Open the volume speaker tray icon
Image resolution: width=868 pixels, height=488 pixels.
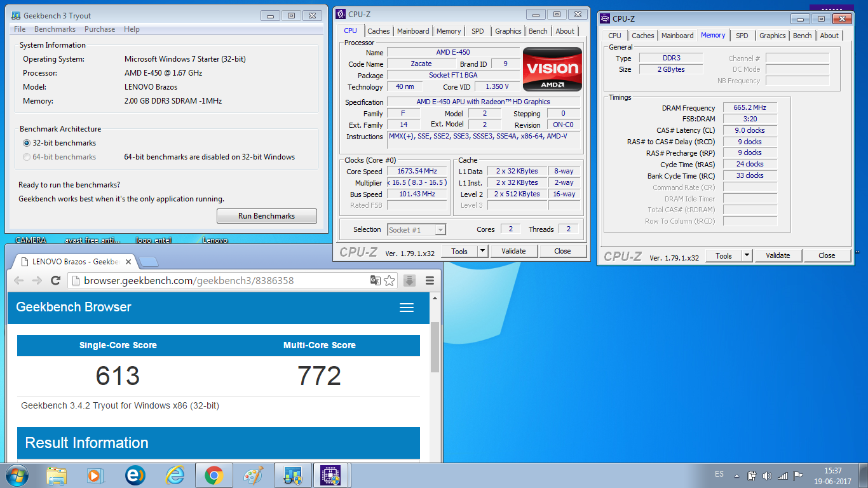point(767,475)
